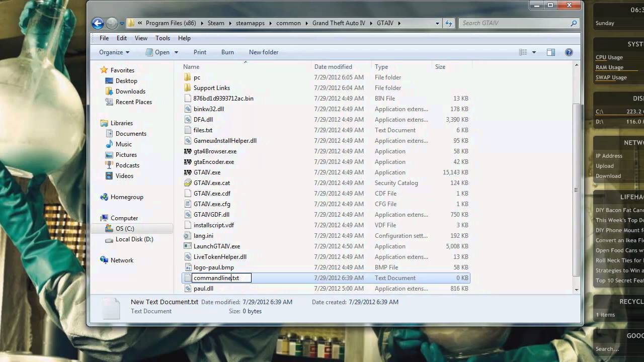Click the gta4Browser.exe icon
The height and width of the screenshot is (362, 644).
pos(188,151)
